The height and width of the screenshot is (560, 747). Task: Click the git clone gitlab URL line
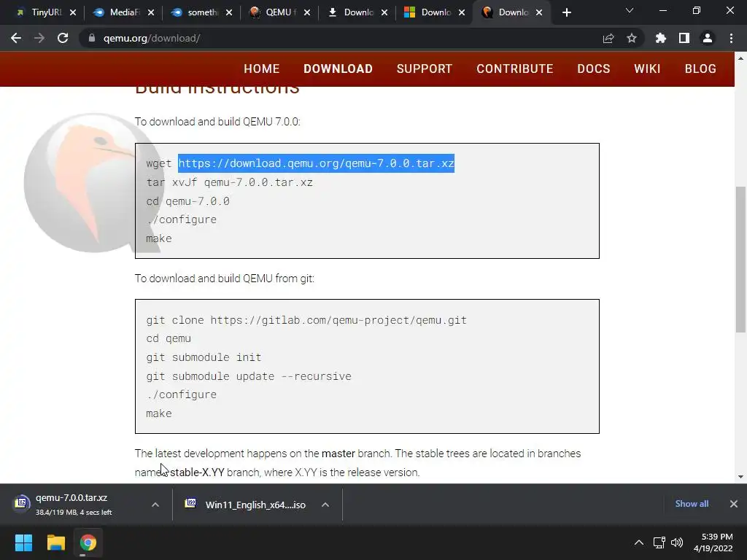[x=306, y=320]
